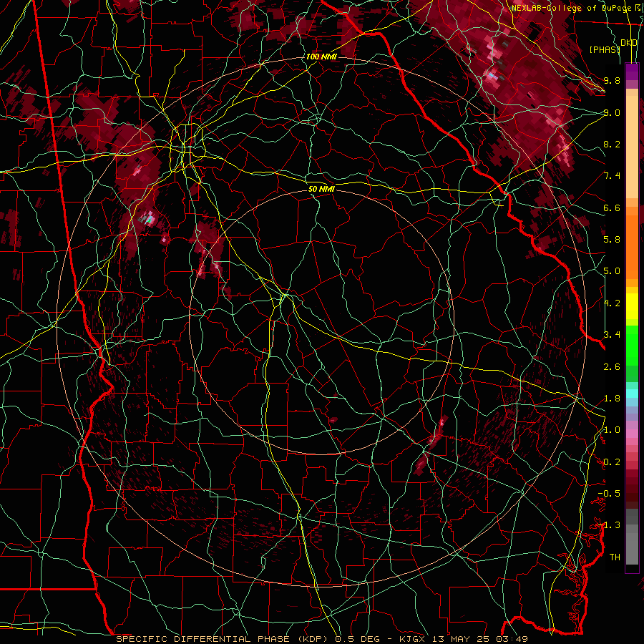Viewport: 644px width, 644px height.
Task: Click the [PHAS] label near the legend
Action: tap(605, 49)
